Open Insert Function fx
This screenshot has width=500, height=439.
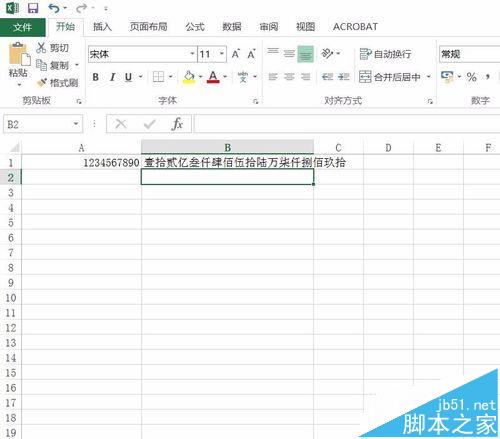point(177,124)
